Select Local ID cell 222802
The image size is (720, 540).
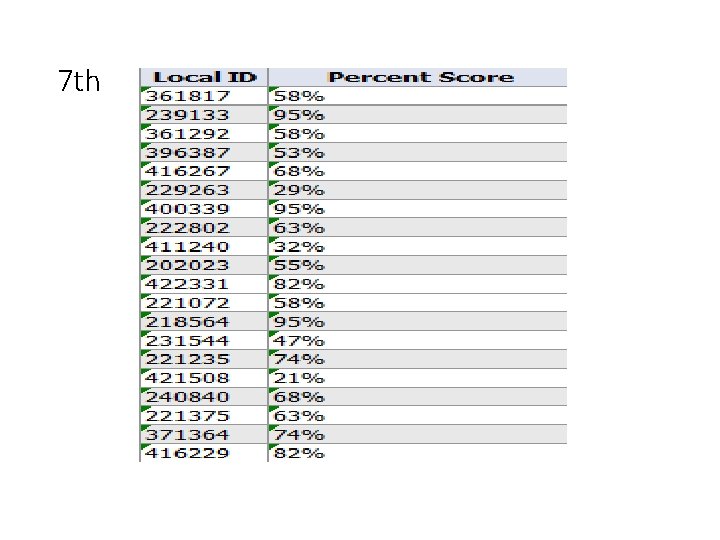point(204,228)
